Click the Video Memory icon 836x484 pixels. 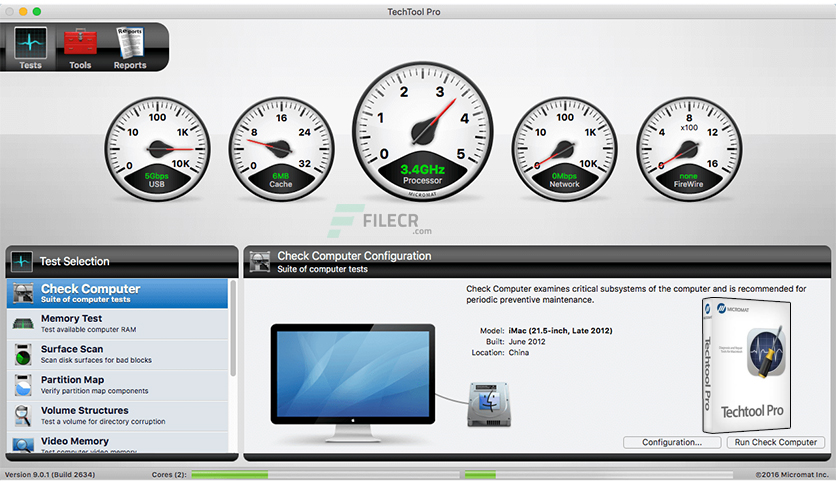23,445
